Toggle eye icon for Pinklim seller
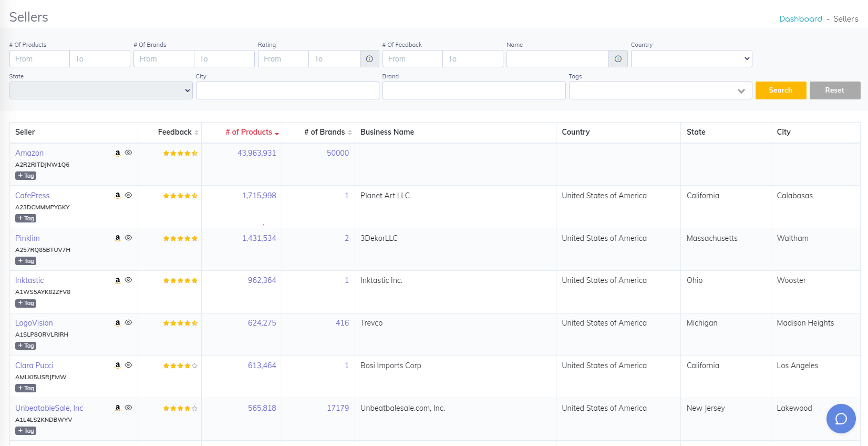This screenshot has width=868, height=446. click(128, 238)
